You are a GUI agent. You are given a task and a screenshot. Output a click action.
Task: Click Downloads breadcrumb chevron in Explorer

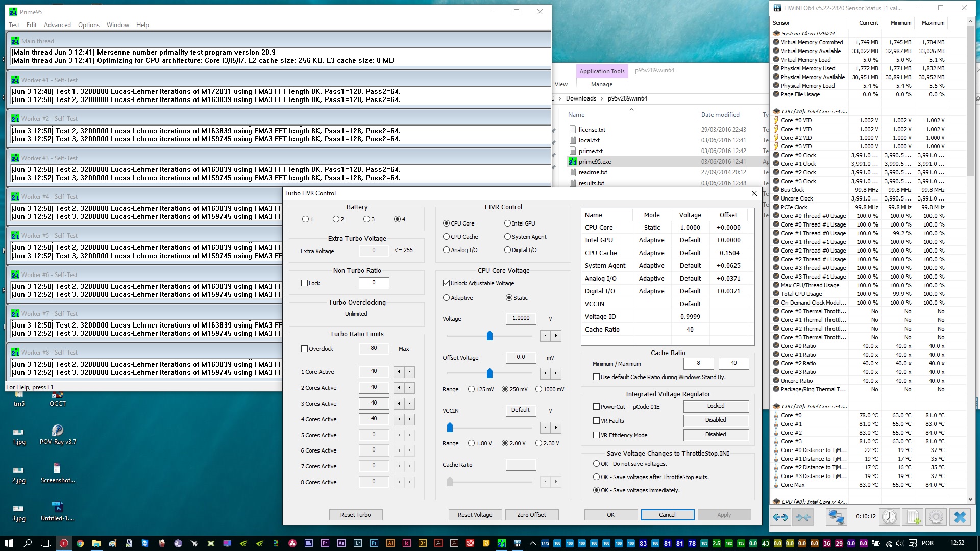coord(602,98)
